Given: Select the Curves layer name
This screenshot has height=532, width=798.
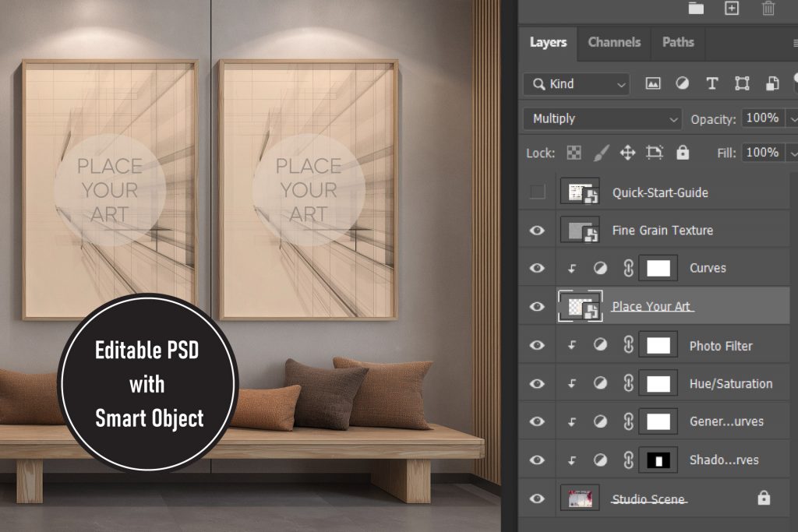Looking at the screenshot, I should point(708,268).
